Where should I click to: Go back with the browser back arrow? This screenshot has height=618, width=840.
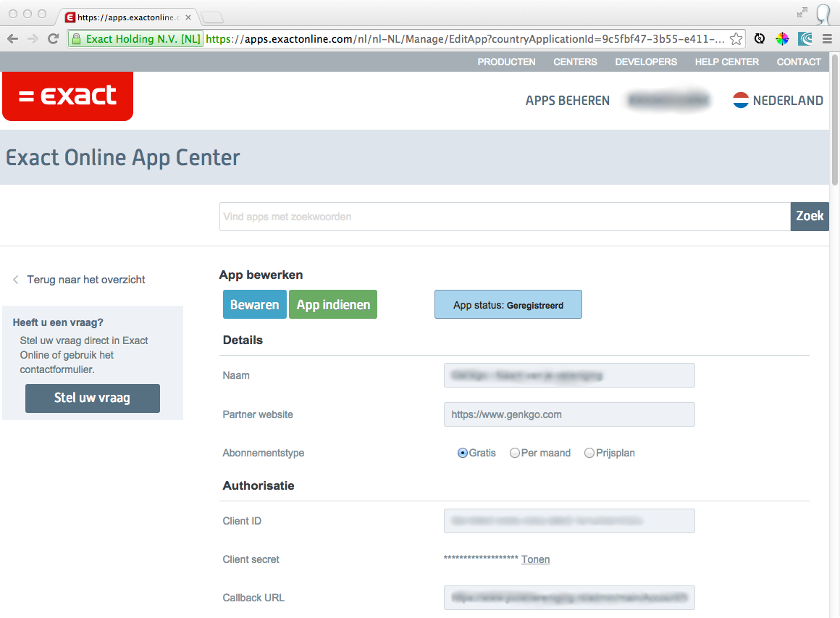[x=13, y=38]
